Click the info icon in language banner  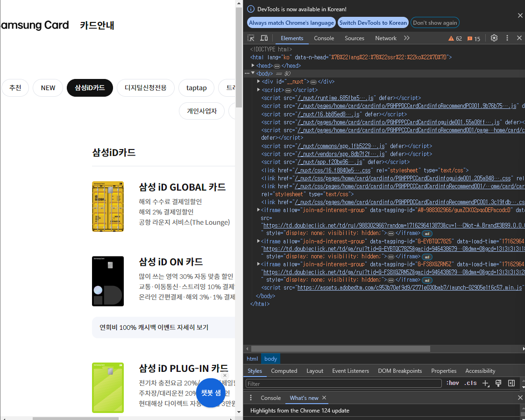[250, 9]
